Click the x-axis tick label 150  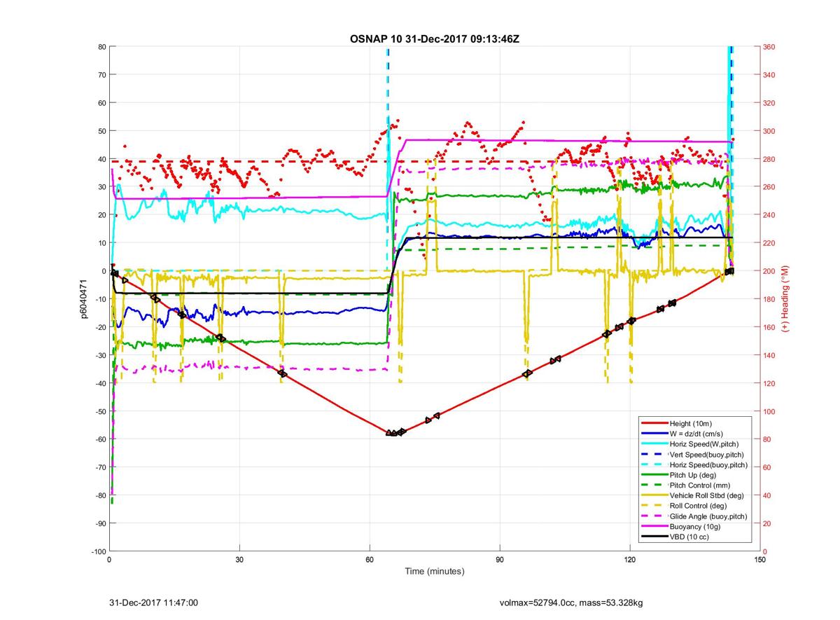coord(760,560)
